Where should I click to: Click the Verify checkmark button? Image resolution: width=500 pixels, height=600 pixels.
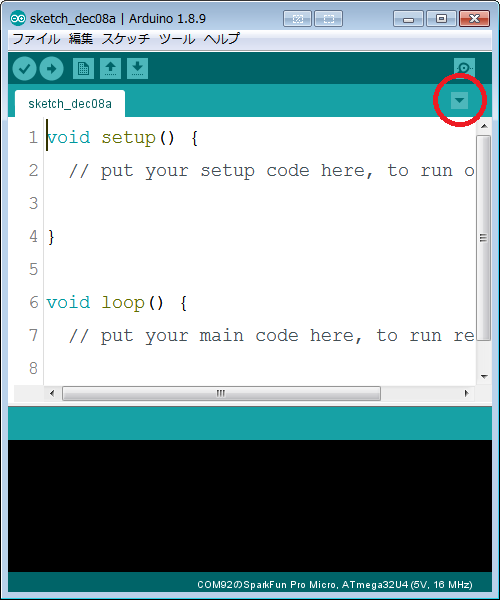coord(24,69)
